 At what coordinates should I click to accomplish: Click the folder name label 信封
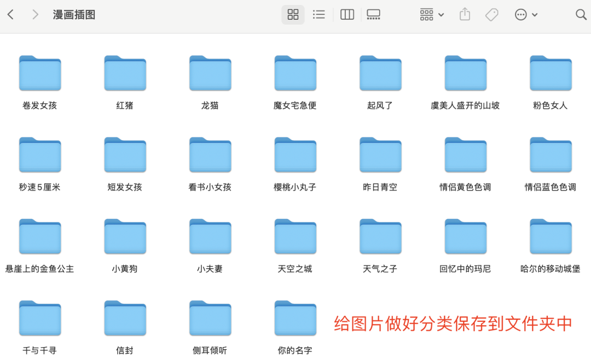125,350
